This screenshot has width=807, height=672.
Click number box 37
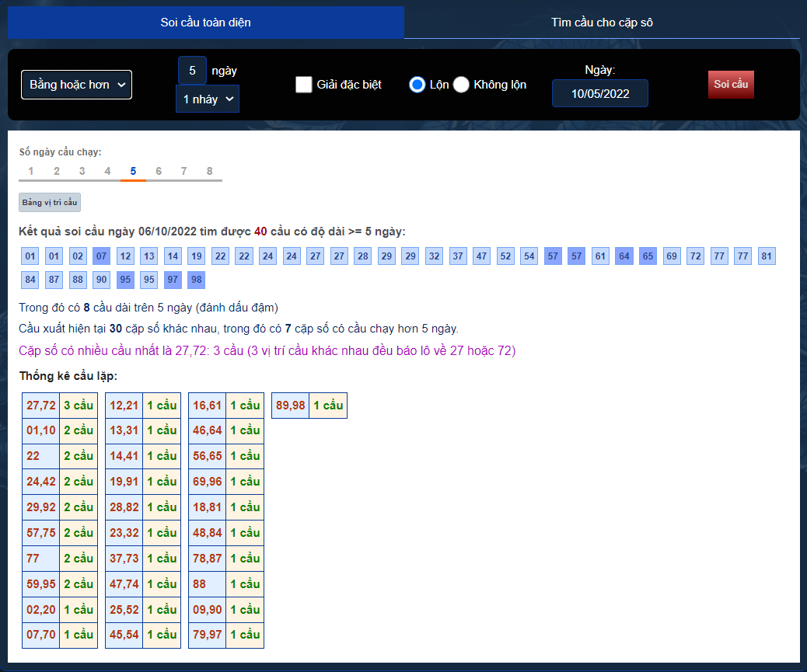click(458, 256)
